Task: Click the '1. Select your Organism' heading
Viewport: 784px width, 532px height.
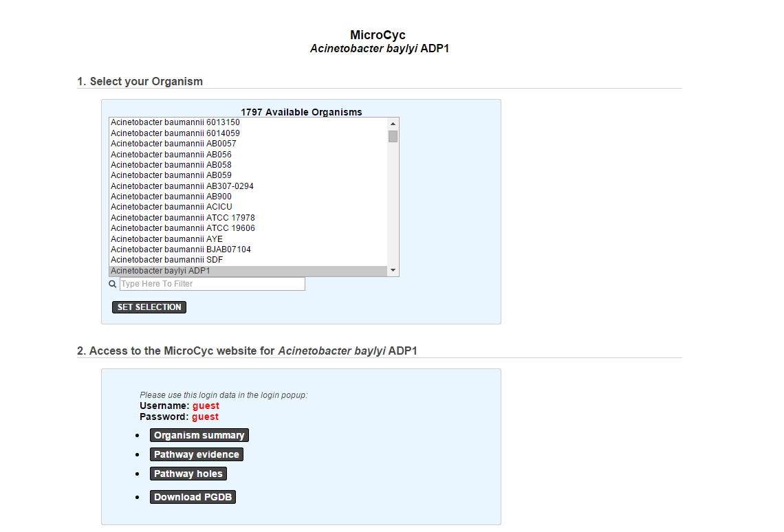Action: point(140,81)
